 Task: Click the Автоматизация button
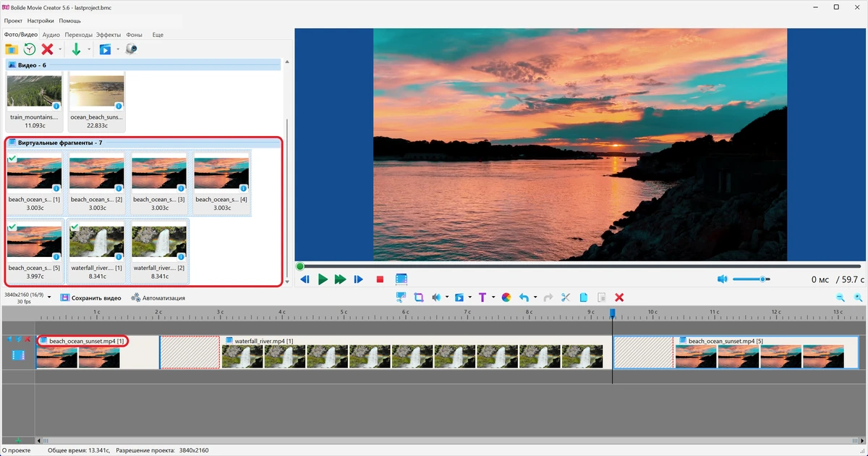click(158, 297)
